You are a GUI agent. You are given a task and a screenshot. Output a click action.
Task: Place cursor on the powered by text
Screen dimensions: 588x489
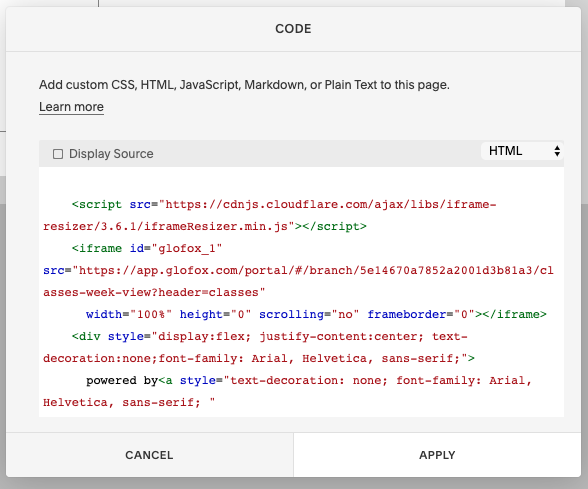coord(122,381)
